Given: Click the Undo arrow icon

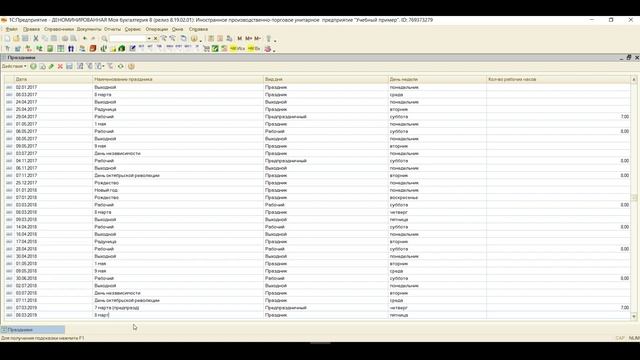Looking at the screenshot, I should 84,38.
